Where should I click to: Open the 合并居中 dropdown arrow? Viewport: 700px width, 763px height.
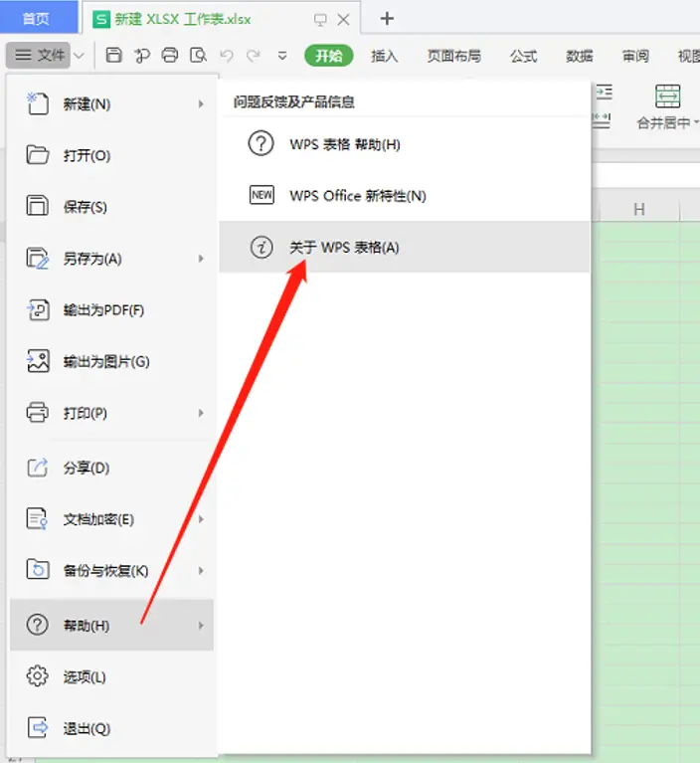(696, 122)
